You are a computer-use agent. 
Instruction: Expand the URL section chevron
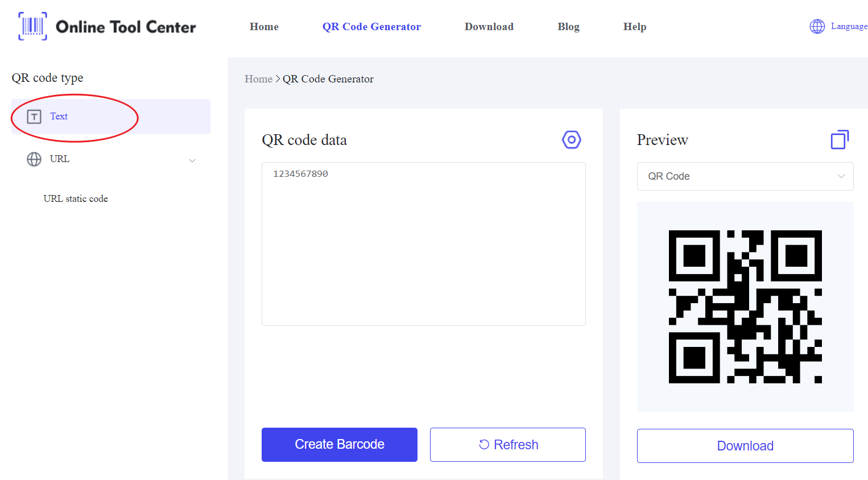coord(192,160)
